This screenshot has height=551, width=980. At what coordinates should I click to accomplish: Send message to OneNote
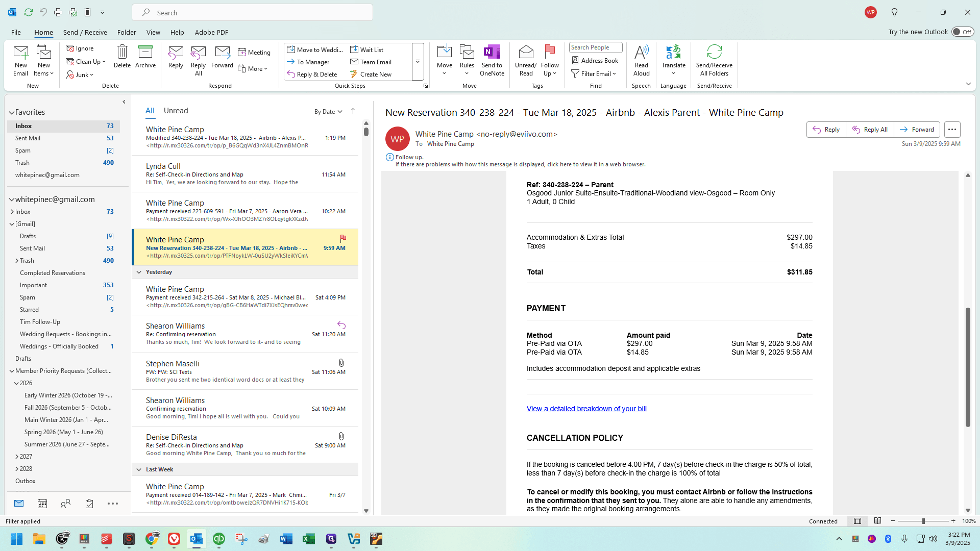pyautogui.click(x=492, y=60)
